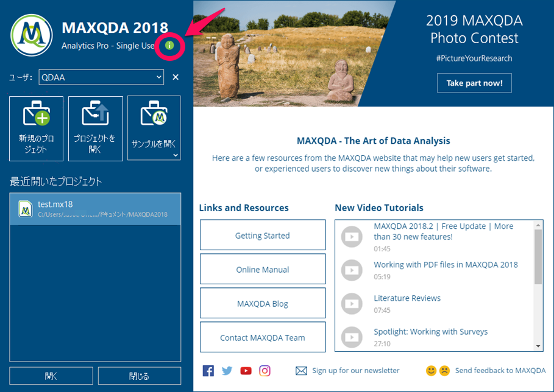
Task: Open the YouTube icon
Action: pos(246,371)
